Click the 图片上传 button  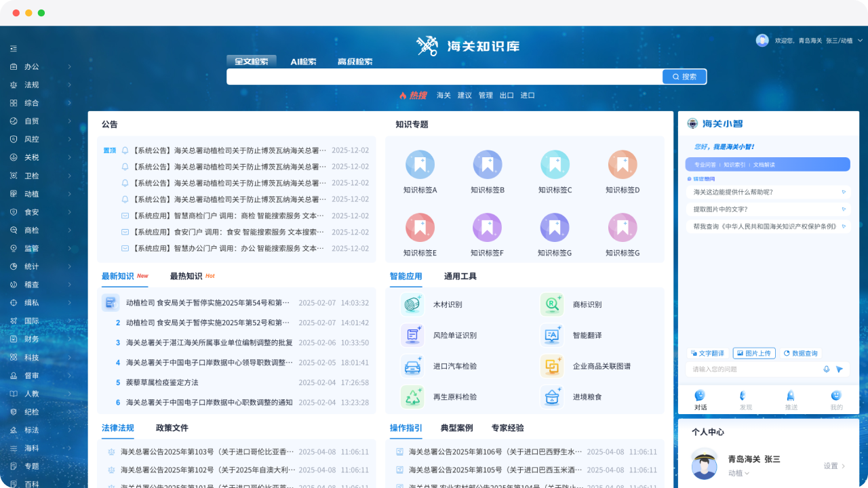[x=753, y=353]
